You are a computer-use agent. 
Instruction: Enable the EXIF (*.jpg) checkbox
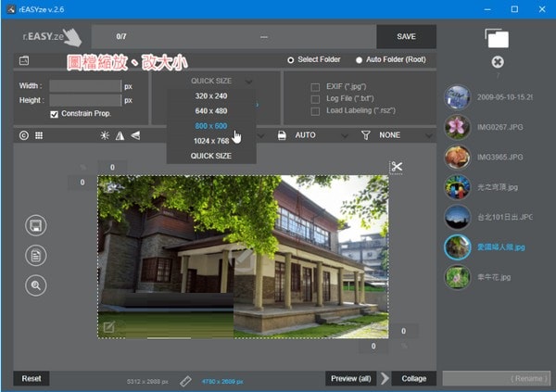coord(315,87)
